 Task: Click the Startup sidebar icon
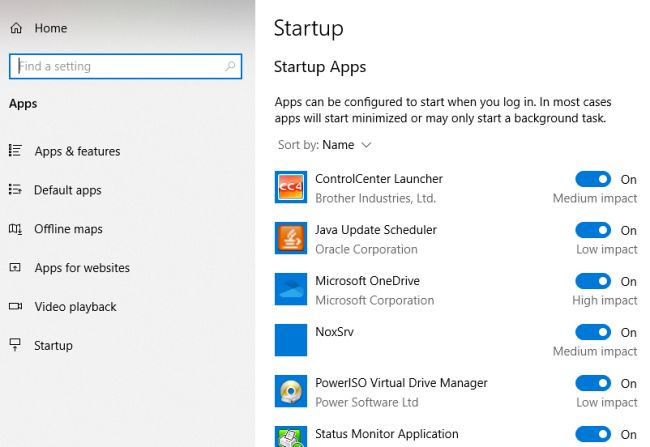tap(15, 345)
